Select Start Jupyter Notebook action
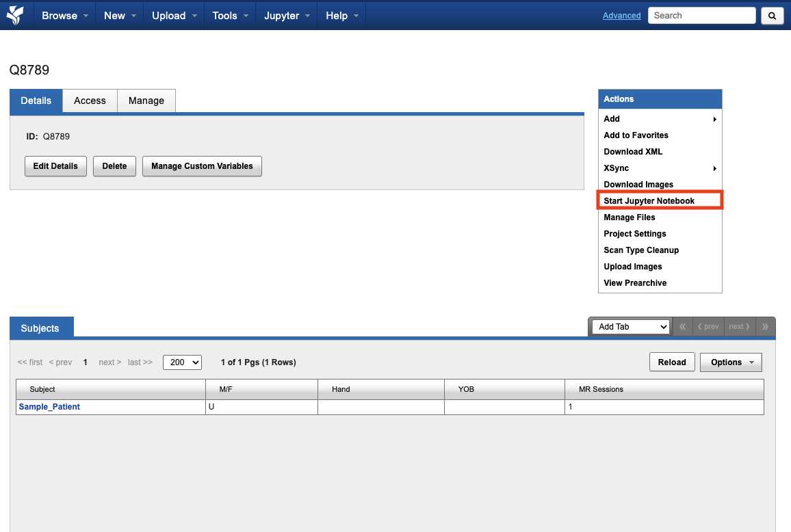 coord(649,201)
